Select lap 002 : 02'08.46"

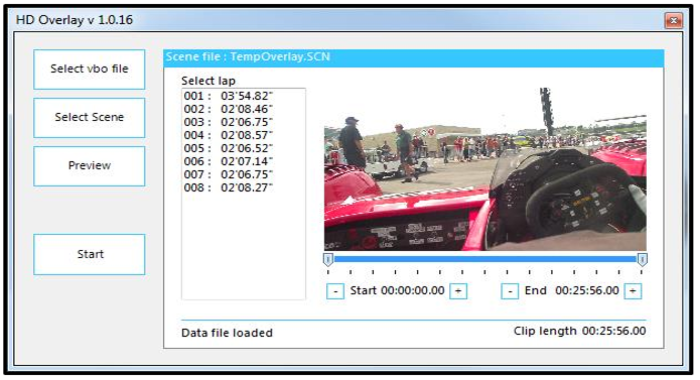(243, 109)
